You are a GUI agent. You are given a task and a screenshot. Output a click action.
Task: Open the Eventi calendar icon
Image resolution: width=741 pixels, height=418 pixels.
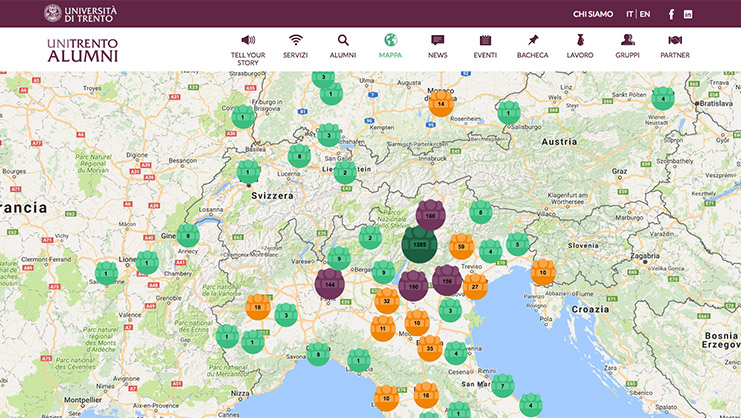[x=485, y=40]
